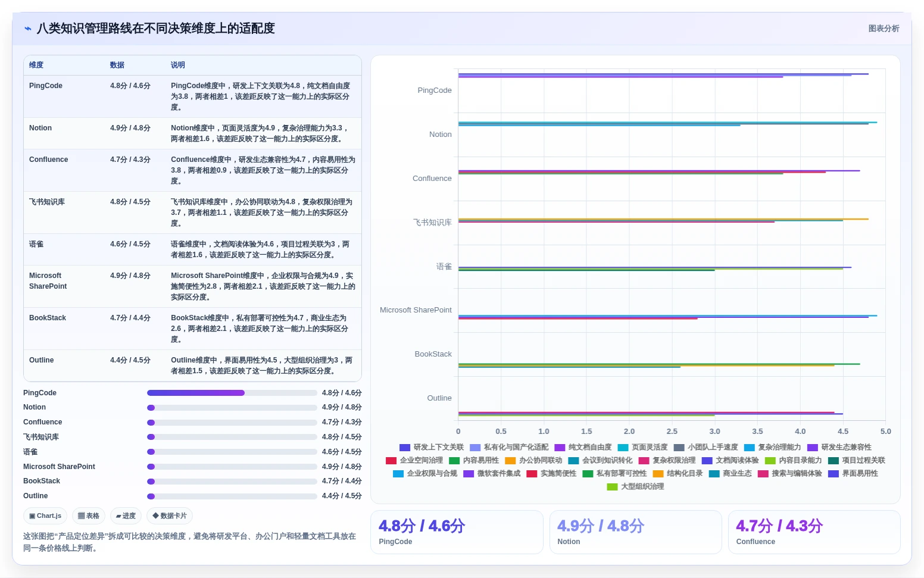Viewport: 924px width, 578px height.
Task: Hide the 小团队上手速度 legend entry
Action: pos(706,447)
